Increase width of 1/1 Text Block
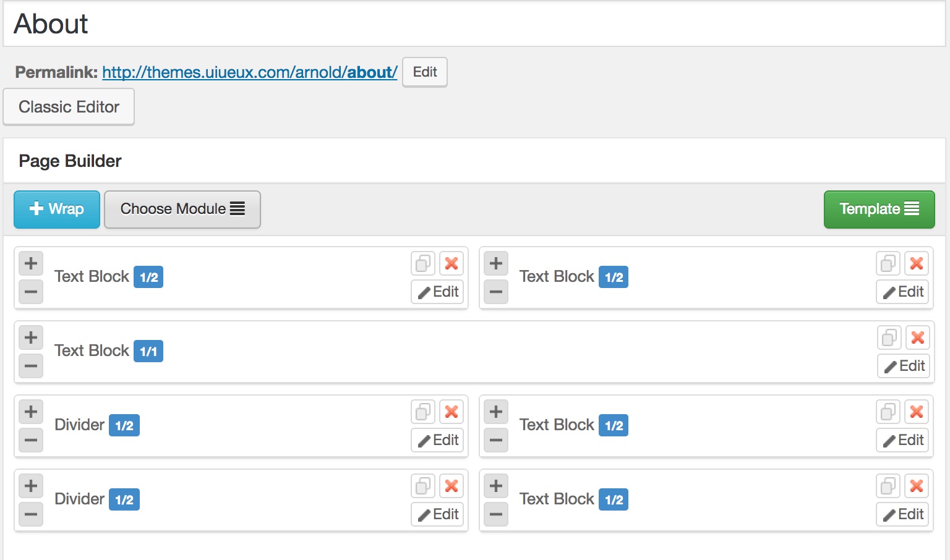 pos(31,337)
